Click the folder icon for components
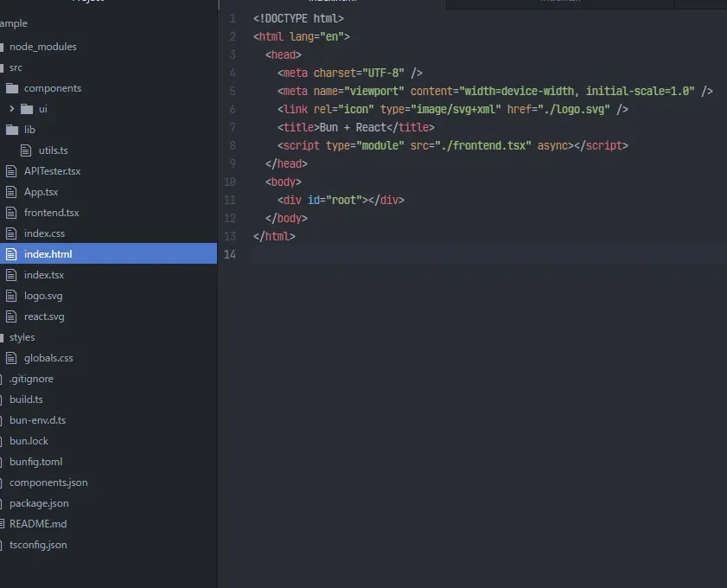Image resolution: width=727 pixels, height=588 pixels. pyautogui.click(x=11, y=88)
